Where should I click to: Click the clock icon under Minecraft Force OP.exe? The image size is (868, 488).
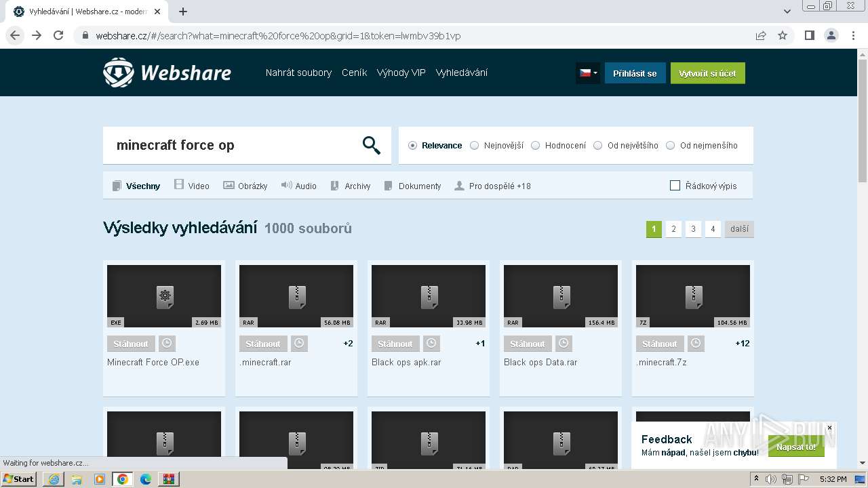pos(167,344)
